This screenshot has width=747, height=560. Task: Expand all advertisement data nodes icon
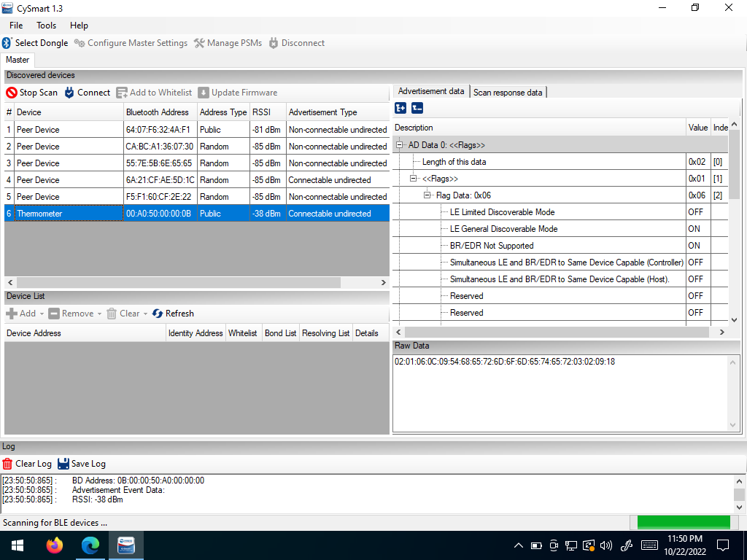pyautogui.click(x=400, y=108)
